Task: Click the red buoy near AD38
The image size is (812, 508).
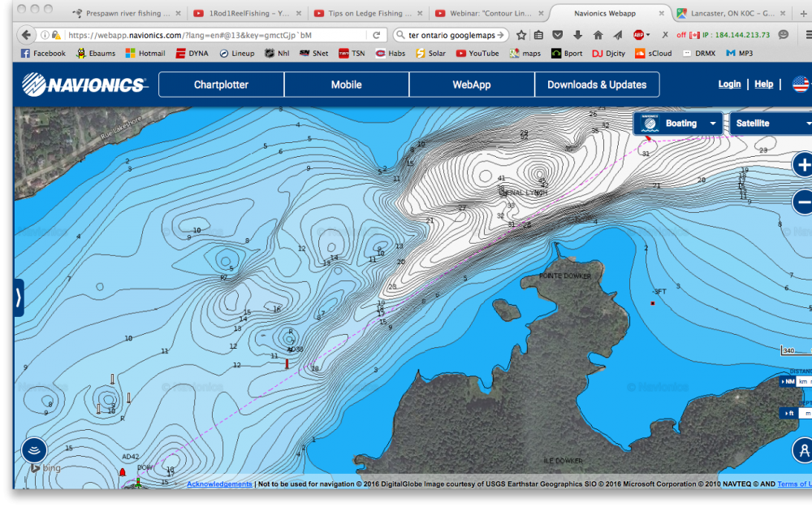Action: click(287, 364)
